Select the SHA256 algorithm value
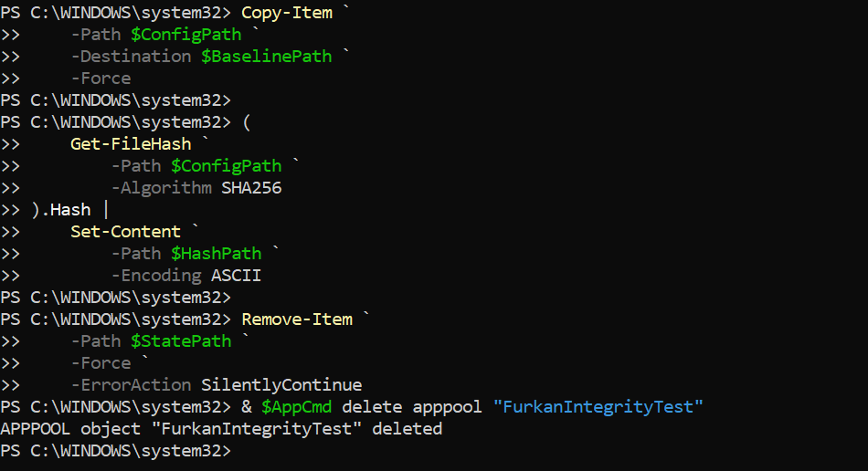Image resolution: width=868 pixels, height=471 pixels. click(x=251, y=188)
